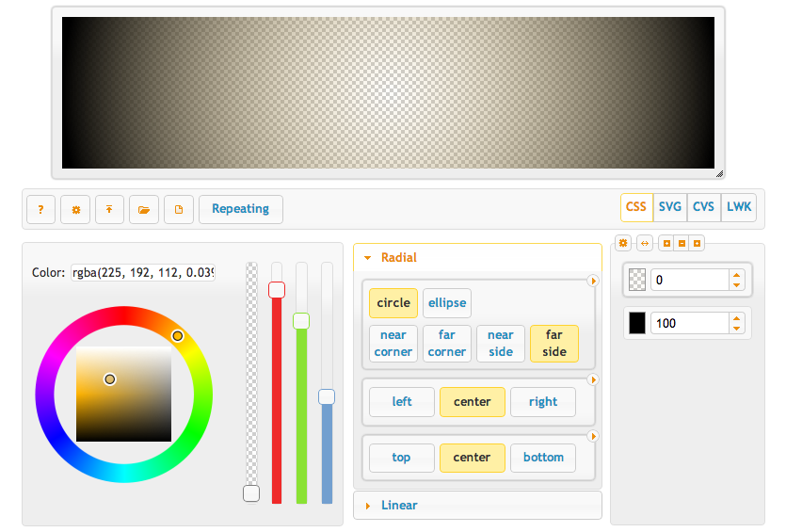Click the green channel slider handle
Screen dimensions: 786x532
coord(301,321)
